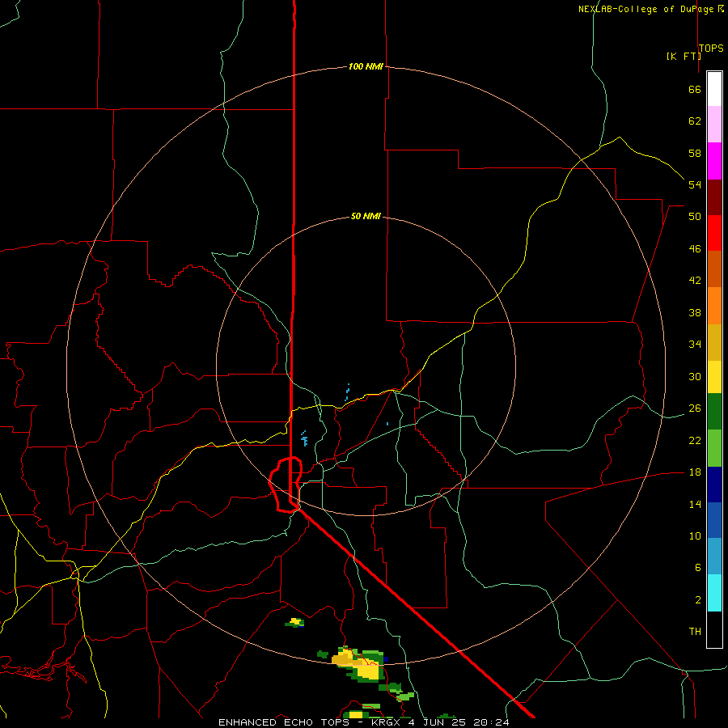The width and height of the screenshot is (728, 728).
Task: Click the TOPS legend title
Action: [711, 48]
